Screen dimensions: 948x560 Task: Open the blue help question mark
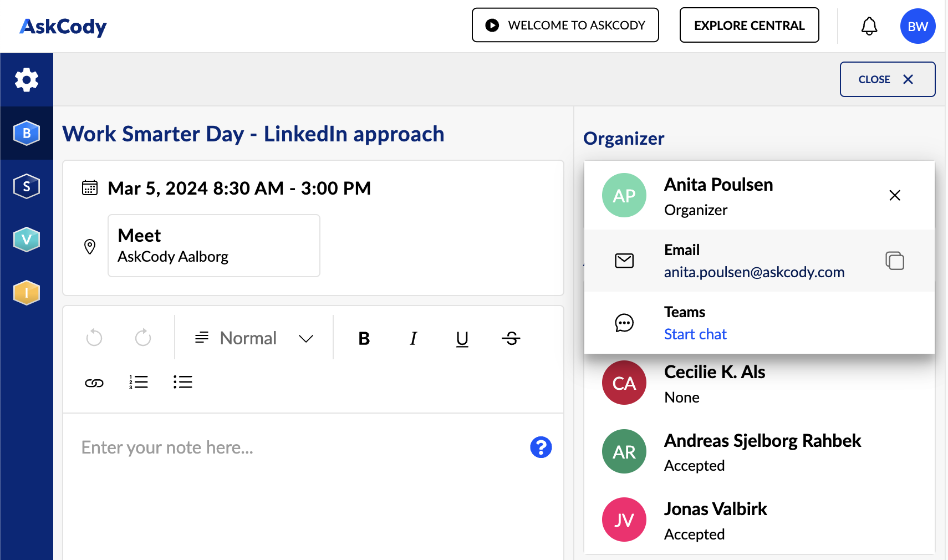pos(541,447)
